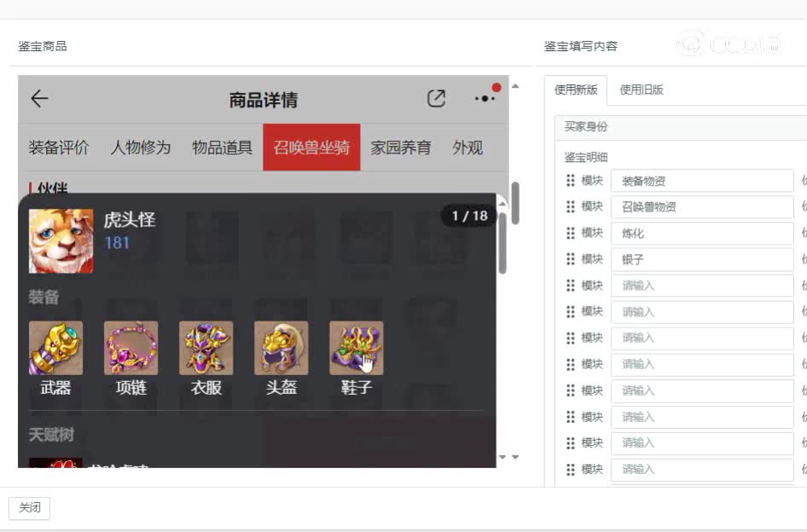Click the 鞋子 shoes equipment icon
The width and height of the screenshot is (807, 532).
point(356,347)
